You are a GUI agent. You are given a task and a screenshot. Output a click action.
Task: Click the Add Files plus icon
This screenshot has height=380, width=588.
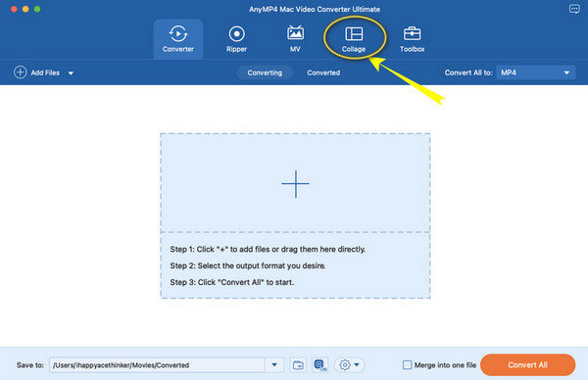pos(21,72)
